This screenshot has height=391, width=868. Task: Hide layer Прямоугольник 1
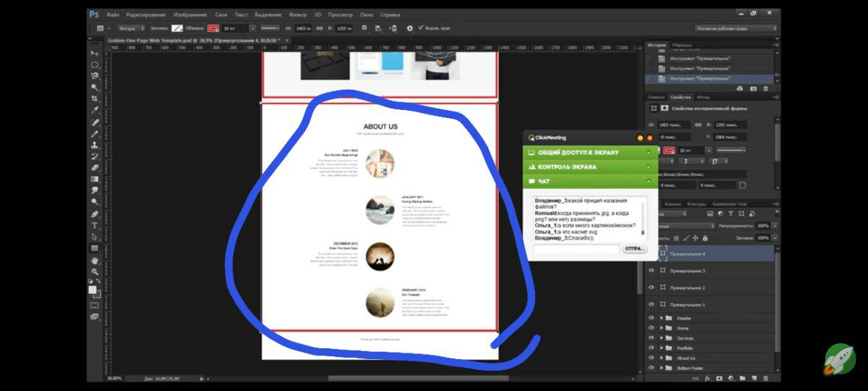point(652,304)
